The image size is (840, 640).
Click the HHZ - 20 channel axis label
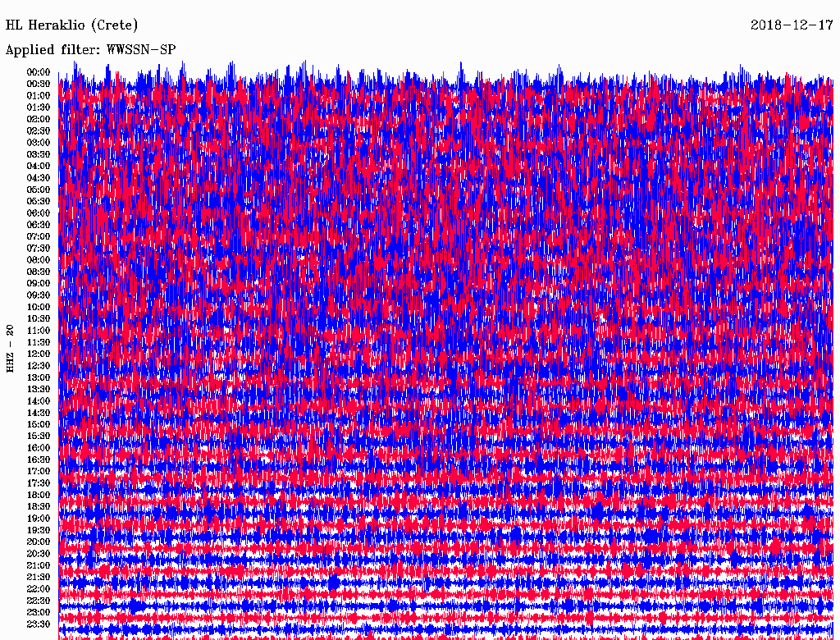[x=11, y=349]
